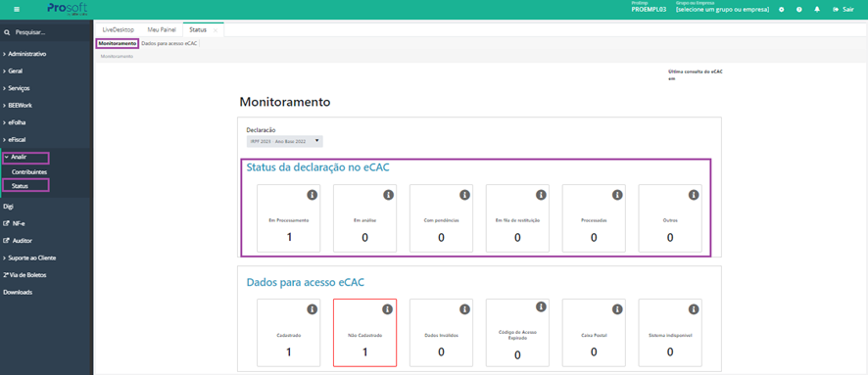The width and height of the screenshot is (868, 375).
Task: Select the Monitoramento sub-tab
Action: (x=118, y=43)
